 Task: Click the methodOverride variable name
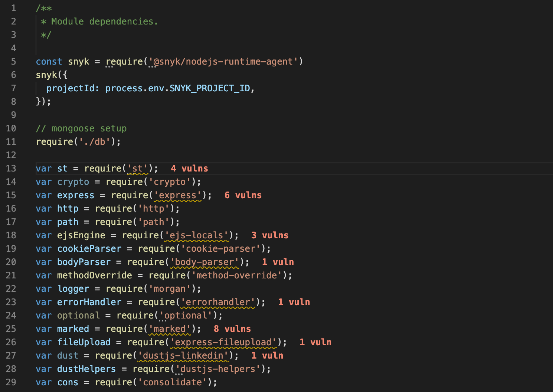95,275
